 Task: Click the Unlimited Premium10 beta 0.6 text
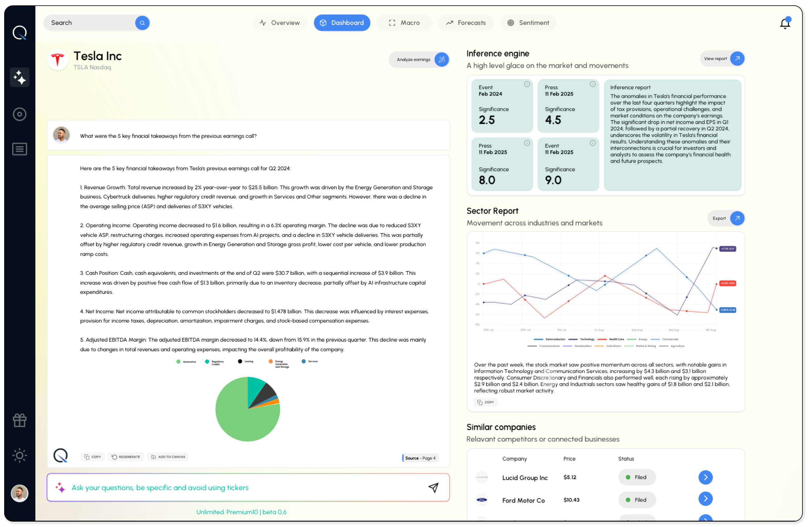pyautogui.click(x=241, y=512)
